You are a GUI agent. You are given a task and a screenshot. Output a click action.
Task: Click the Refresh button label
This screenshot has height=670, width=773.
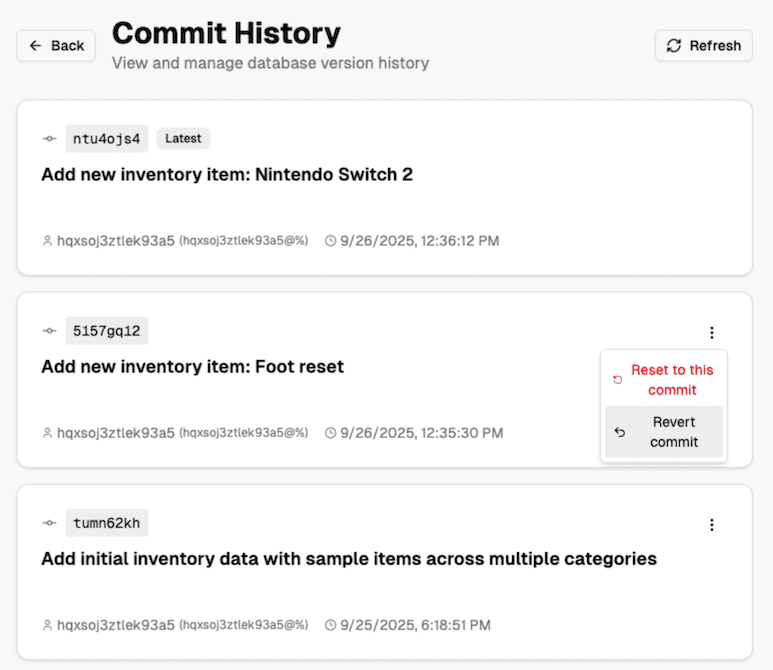(715, 46)
